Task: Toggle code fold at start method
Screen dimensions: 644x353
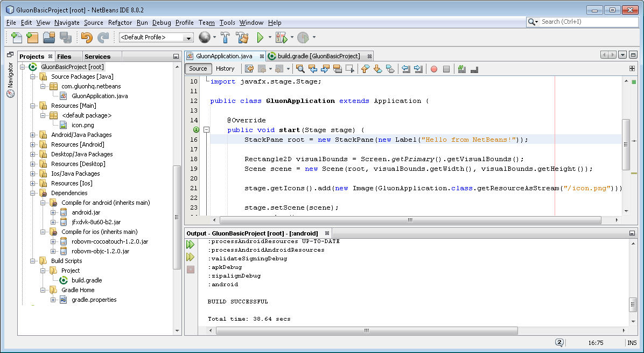Action: pyautogui.click(x=207, y=130)
